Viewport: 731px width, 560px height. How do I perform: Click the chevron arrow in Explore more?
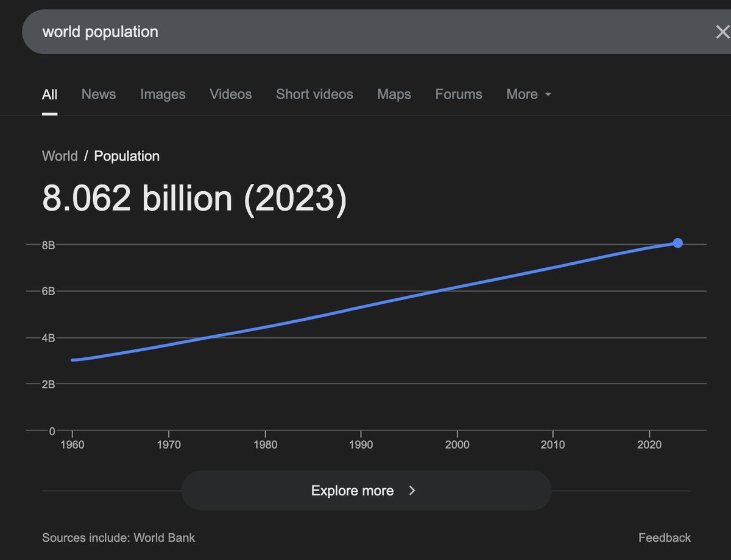click(412, 491)
